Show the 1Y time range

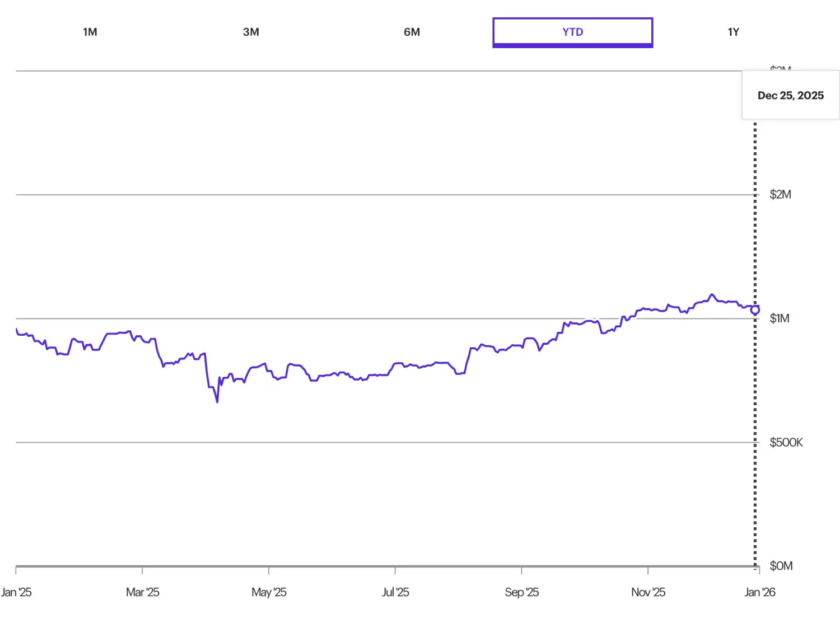(x=733, y=32)
